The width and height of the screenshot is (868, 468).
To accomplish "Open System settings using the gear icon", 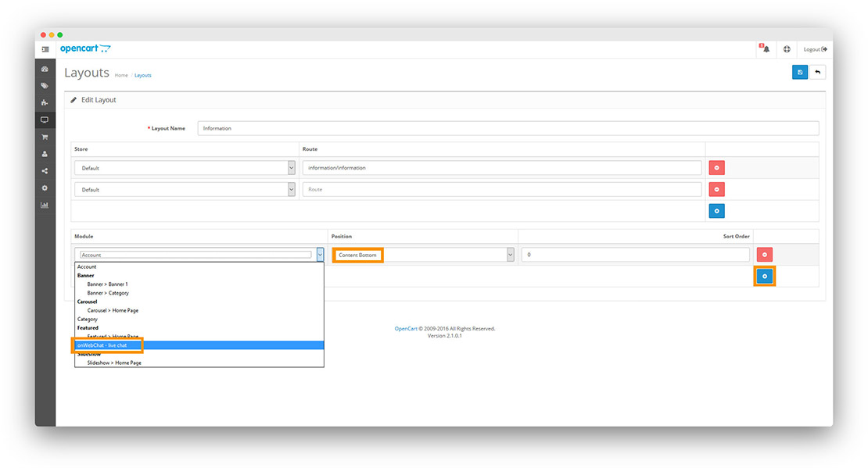I will pyautogui.click(x=45, y=188).
